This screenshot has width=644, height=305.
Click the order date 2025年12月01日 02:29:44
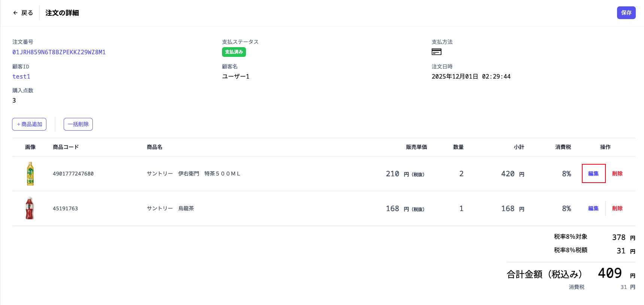(x=471, y=76)
